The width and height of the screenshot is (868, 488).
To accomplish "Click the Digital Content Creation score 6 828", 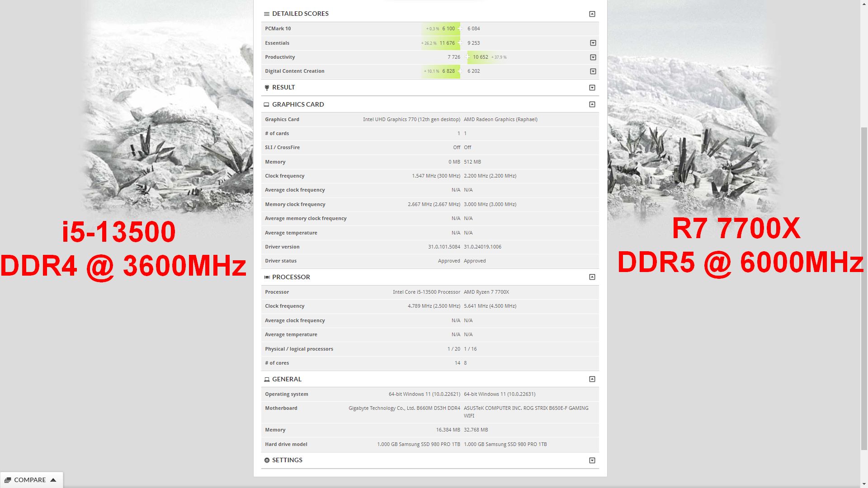I will click(448, 71).
